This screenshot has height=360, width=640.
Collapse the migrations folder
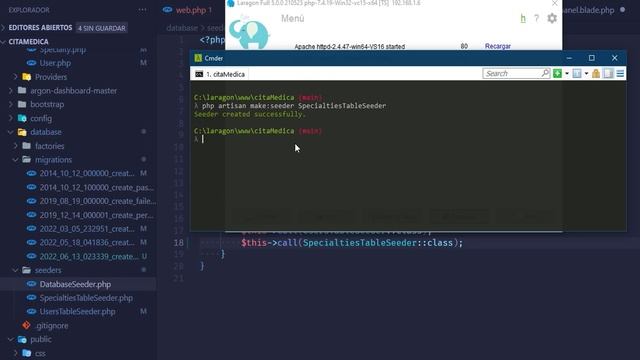53,160
